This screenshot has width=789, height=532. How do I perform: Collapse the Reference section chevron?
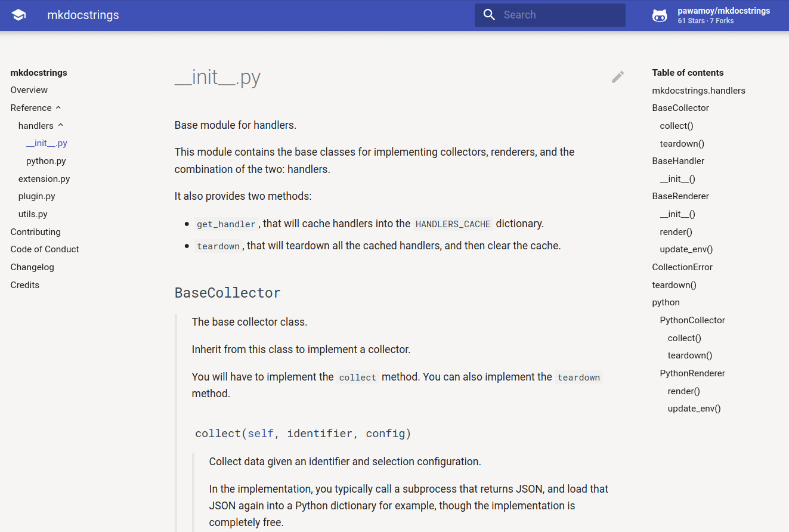[x=58, y=108]
